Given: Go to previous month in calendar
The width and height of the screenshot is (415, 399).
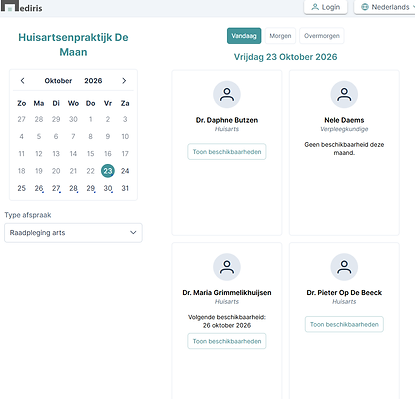Looking at the screenshot, I should pyautogui.click(x=23, y=81).
